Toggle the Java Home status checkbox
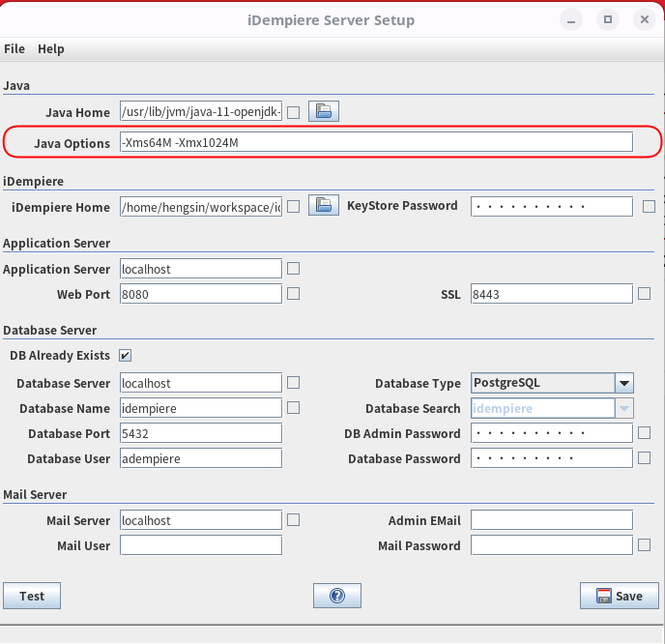 (x=294, y=112)
